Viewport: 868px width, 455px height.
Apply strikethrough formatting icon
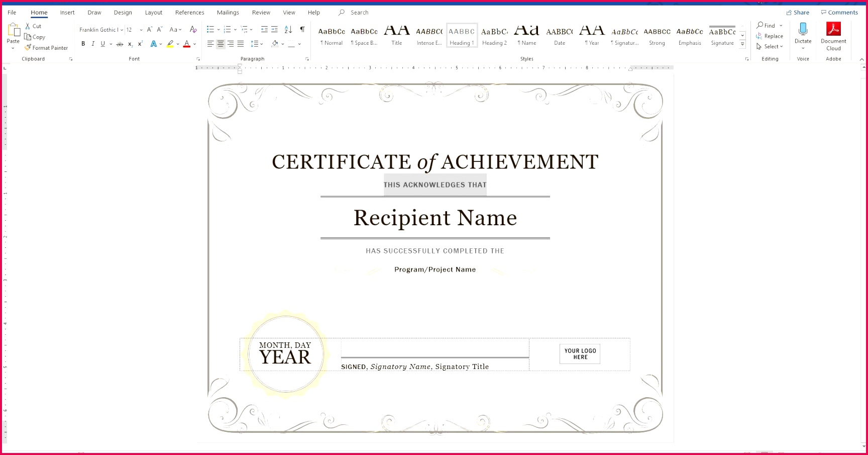[120, 44]
